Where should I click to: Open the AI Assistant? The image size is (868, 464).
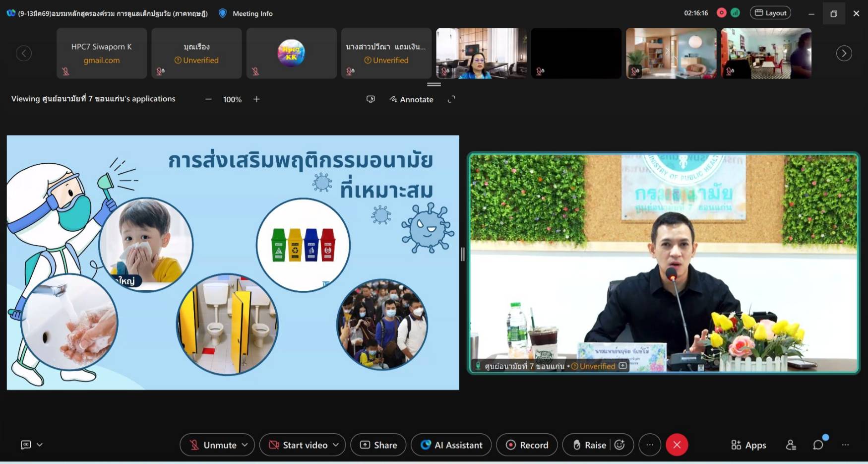click(x=451, y=445)
